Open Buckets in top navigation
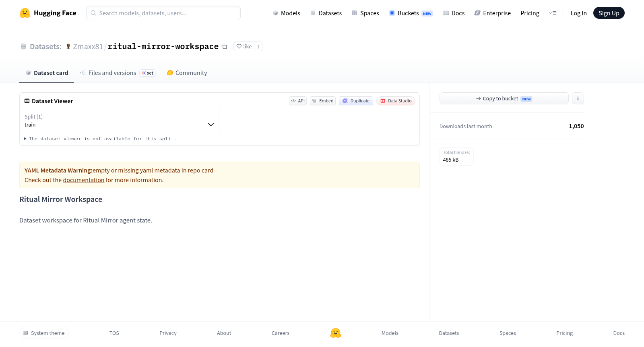Viewport: 644px width, 347px height. (411, 13)
